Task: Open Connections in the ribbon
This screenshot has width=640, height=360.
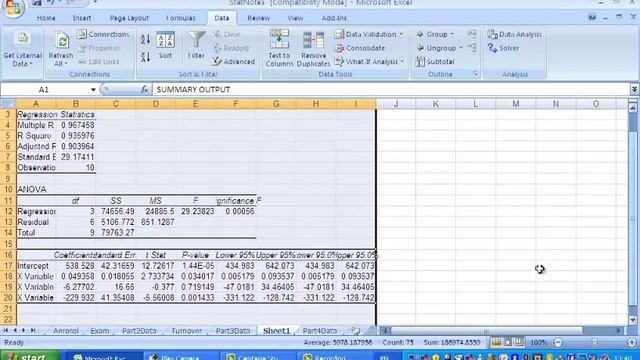Action: click(103, 34)
